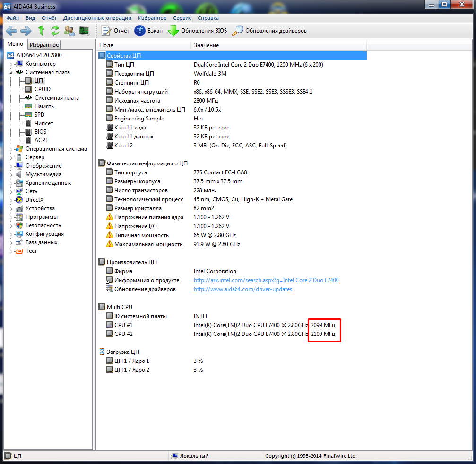Click Обновления драйверов toolbar button

click(x=269, y=31)
